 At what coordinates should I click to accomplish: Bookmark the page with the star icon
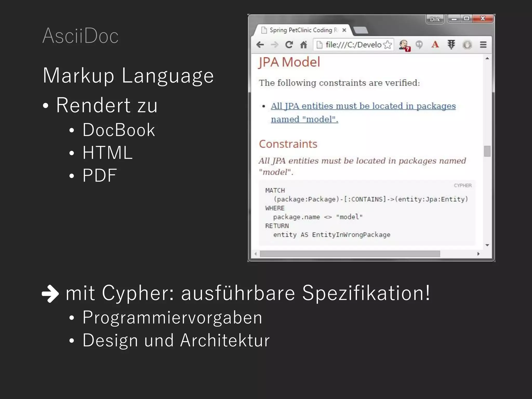(388, 45)
